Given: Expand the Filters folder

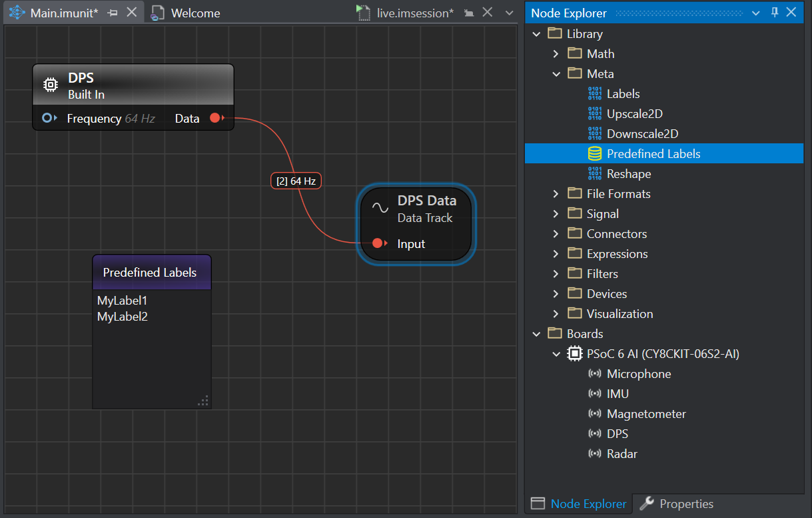Looking at the screenshot, I should tap(556, 274).
